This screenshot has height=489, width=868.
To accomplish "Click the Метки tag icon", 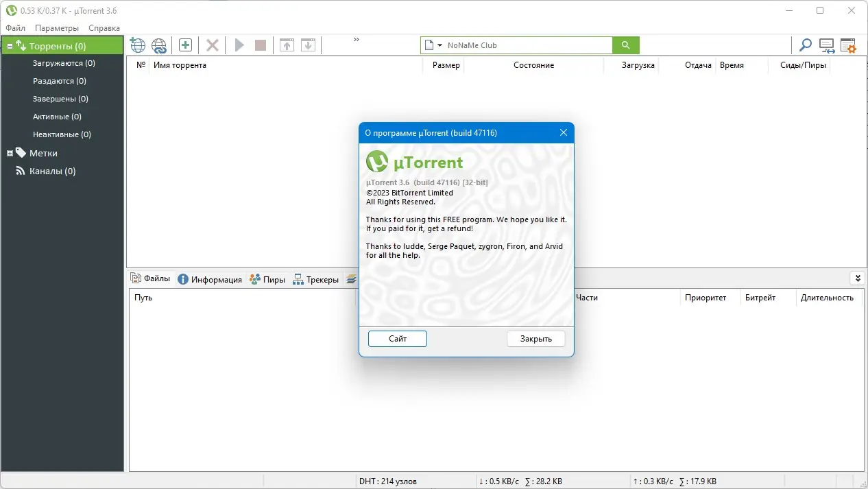I will (x=21, y=153).
